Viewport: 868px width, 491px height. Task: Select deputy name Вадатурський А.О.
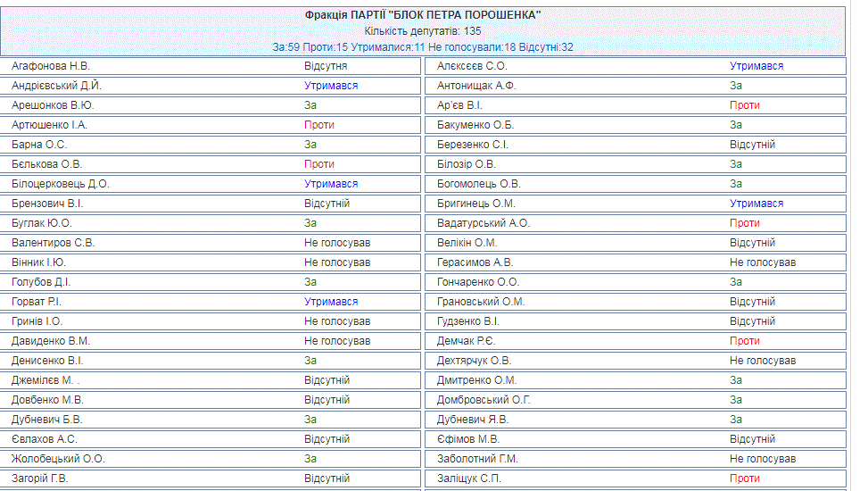[x=484, y=223]
